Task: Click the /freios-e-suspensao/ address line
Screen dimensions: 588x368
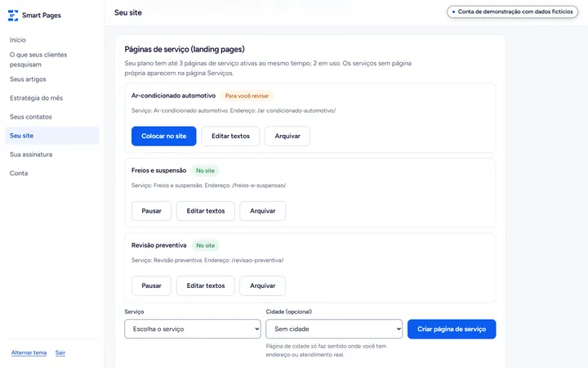Action: 208,185
